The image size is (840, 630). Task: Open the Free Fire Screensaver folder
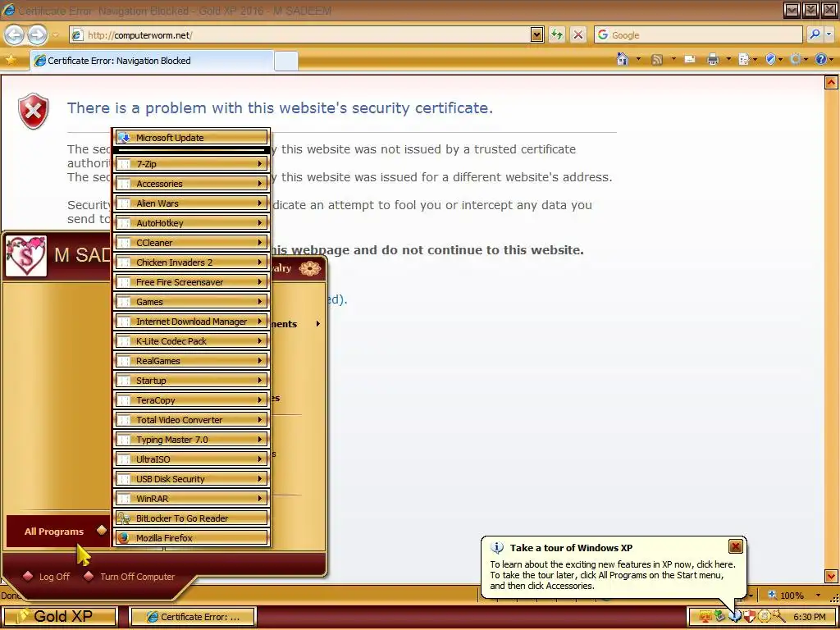coord(191,282)
